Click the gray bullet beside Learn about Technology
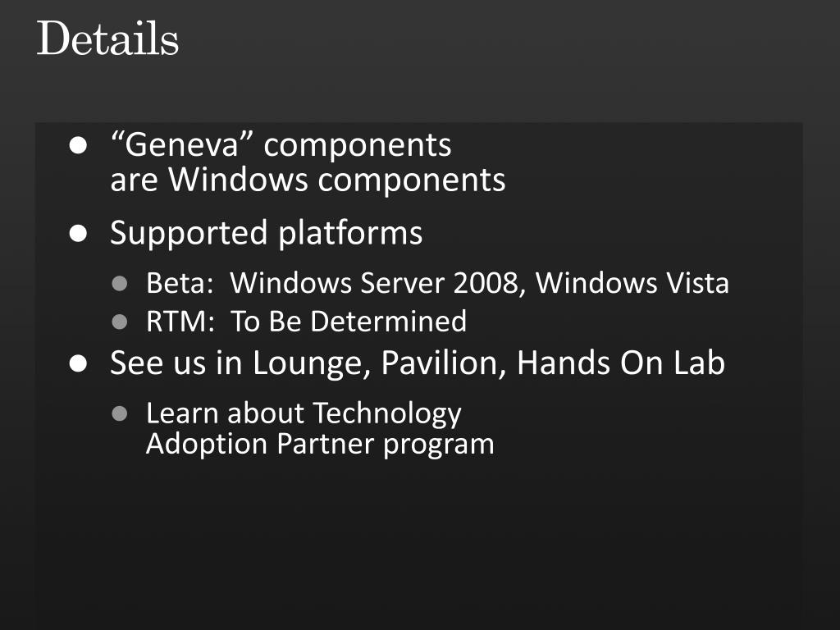 120,413
